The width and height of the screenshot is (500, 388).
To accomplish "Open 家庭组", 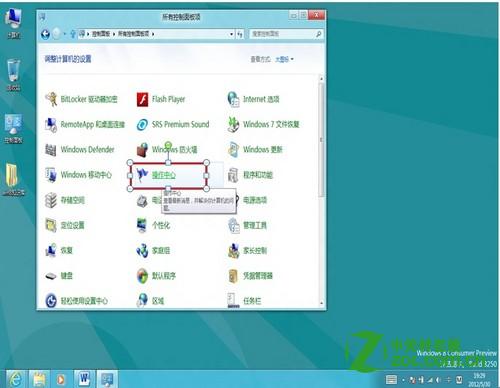I will [x=153, y=250].
